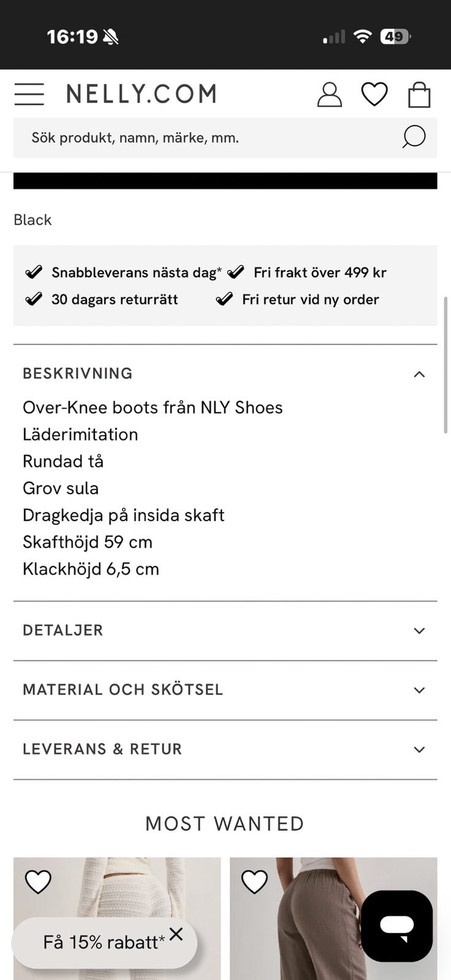Screen dimensions: 451x980
Task: Expand the Detaljer section
Action: click(225, 630)
